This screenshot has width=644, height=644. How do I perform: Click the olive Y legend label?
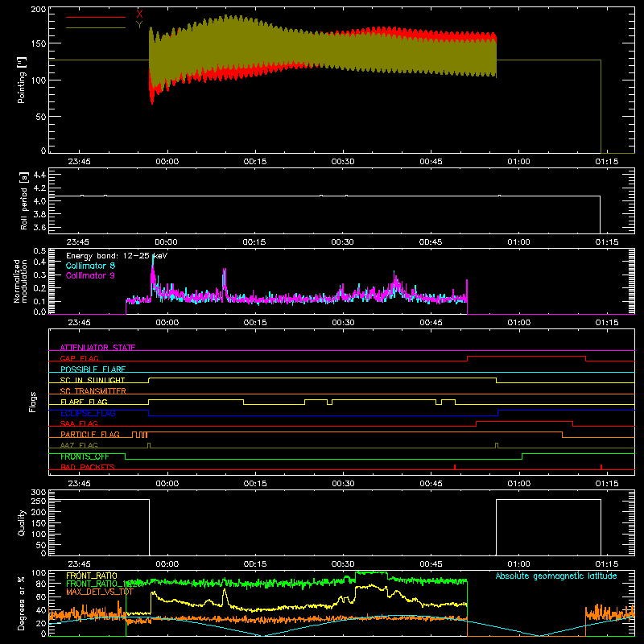tap(139, 25)
